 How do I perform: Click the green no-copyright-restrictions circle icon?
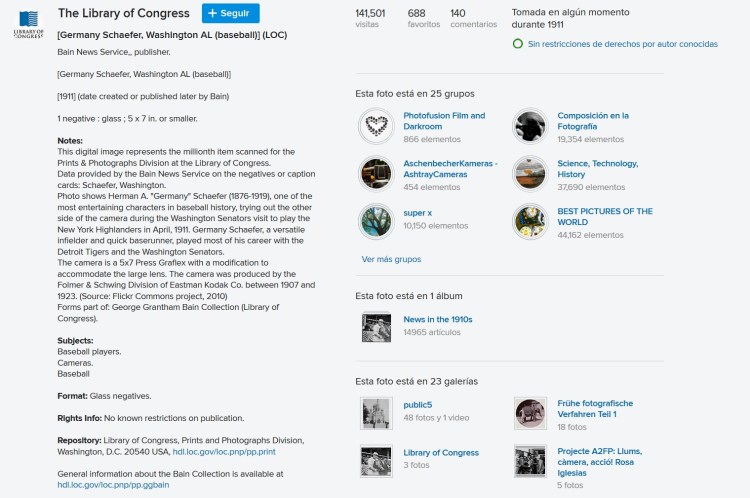[517, 44]
